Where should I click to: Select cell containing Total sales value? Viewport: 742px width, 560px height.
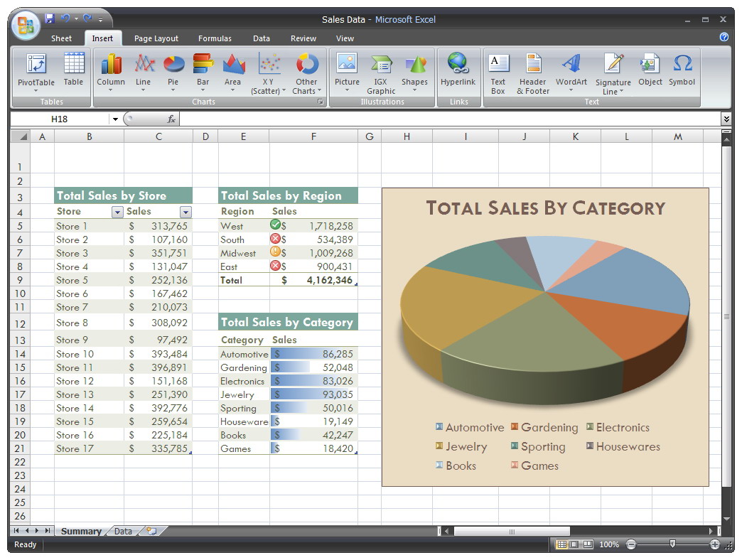313,280
